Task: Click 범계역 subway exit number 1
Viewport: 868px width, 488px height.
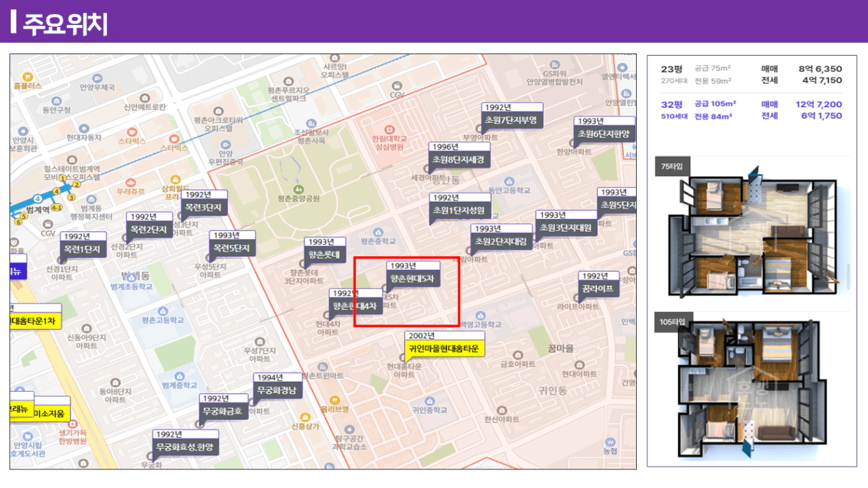Action: click(63, 178)
